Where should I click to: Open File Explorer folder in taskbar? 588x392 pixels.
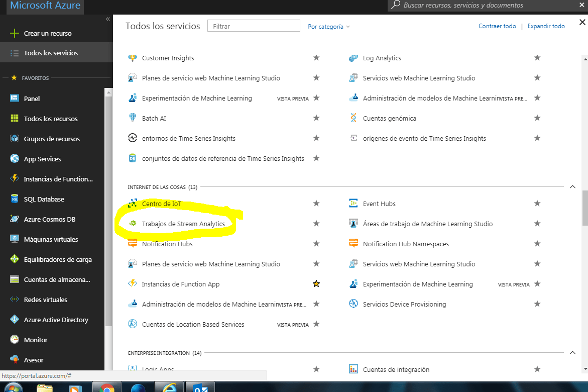click(x=45, y=387)
